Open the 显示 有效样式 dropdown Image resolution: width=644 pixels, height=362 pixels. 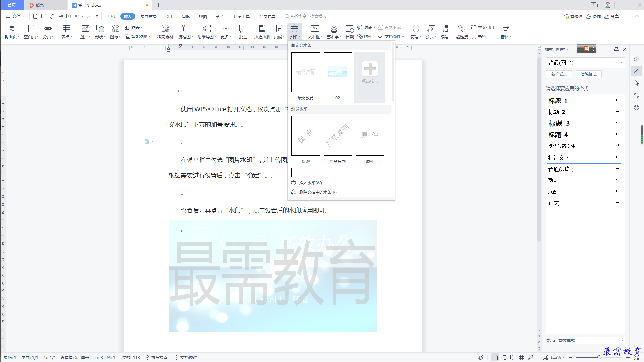click(x=591, y=340)
